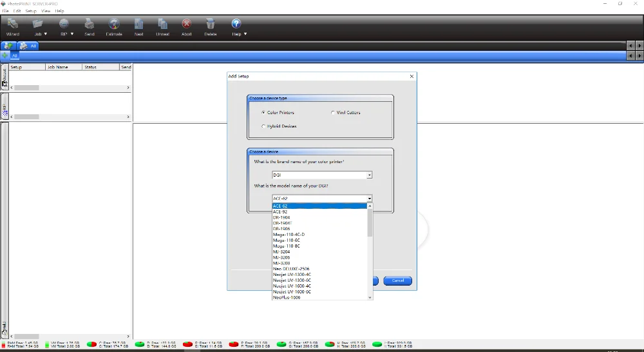Screen dimensions: 644x352
Task: Click the Cancel button in Add Setup
Action: click(x=397, y=280)
